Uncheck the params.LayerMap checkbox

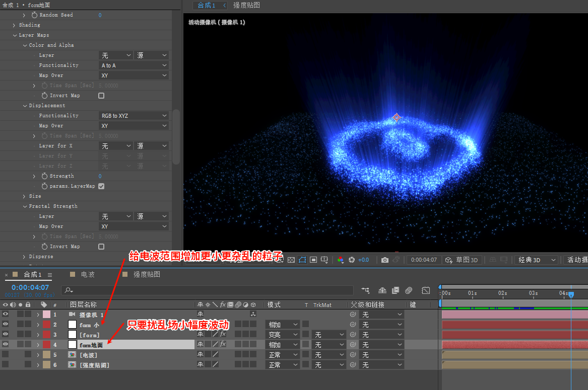pyautogui.click(x=101, y=186)
